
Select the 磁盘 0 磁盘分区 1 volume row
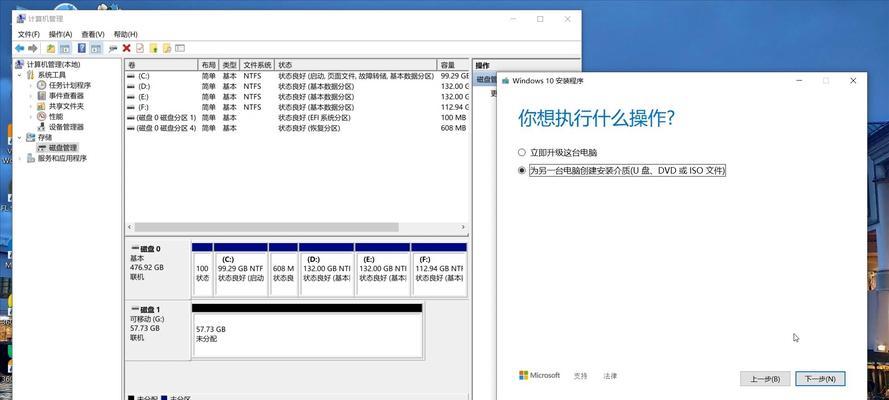297,117
